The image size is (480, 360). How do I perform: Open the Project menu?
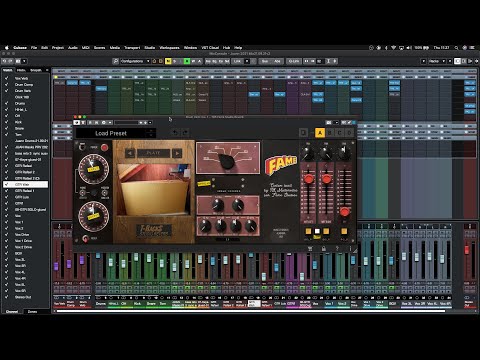point(58,48)
